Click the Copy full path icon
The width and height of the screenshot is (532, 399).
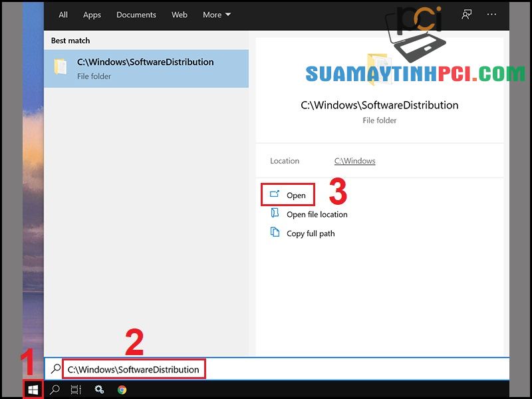point(275,232)
